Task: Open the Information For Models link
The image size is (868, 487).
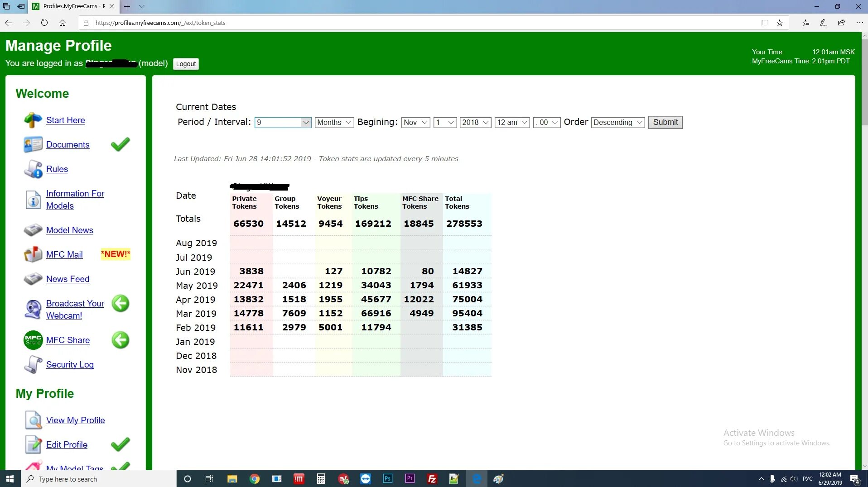Action: click(75, 200)
